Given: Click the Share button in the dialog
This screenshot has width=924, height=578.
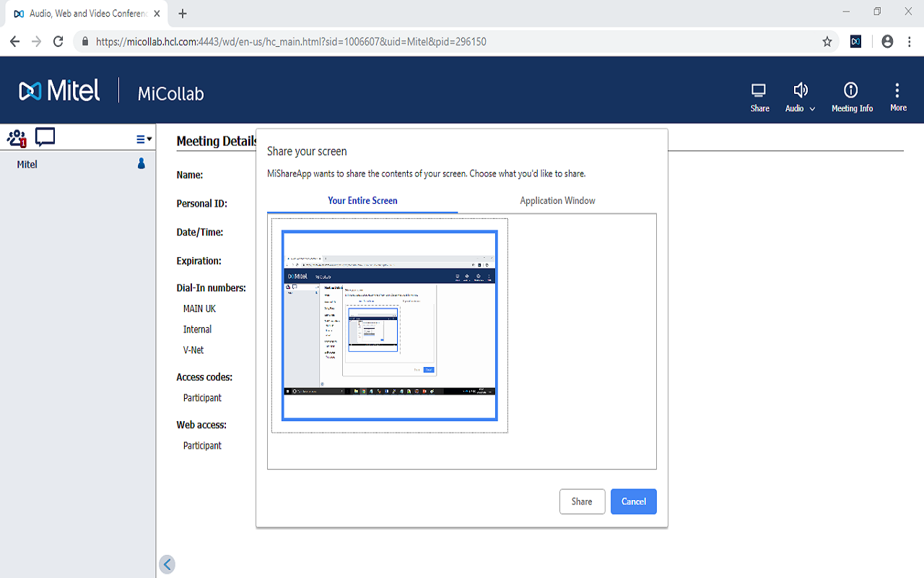Looking at the screenshot, I should [582, 501].
